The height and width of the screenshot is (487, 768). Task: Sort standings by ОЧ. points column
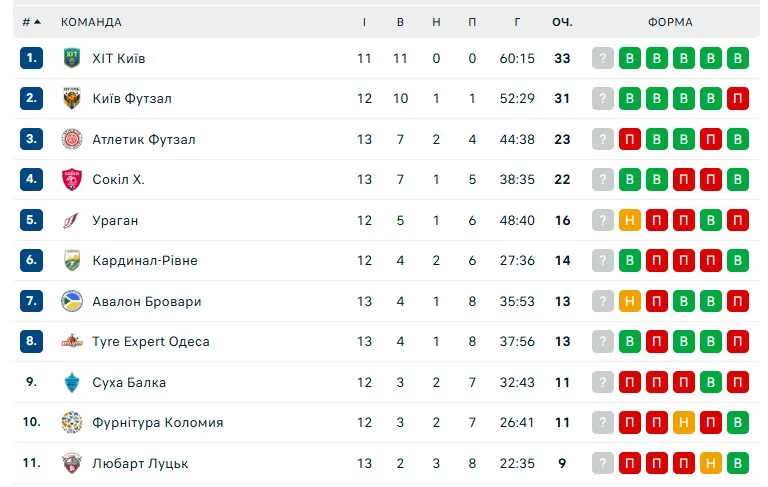click(x=562, y=22)
